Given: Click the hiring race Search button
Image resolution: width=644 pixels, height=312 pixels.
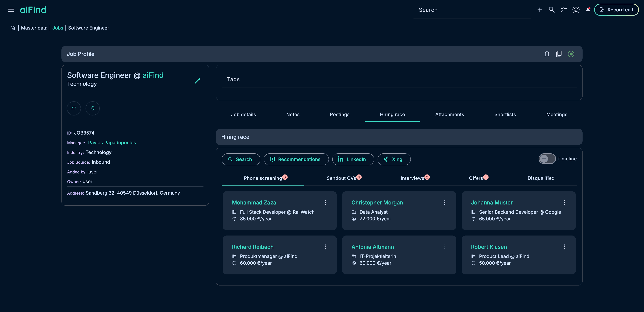Looking at the screenshot, I should (241, 159).
